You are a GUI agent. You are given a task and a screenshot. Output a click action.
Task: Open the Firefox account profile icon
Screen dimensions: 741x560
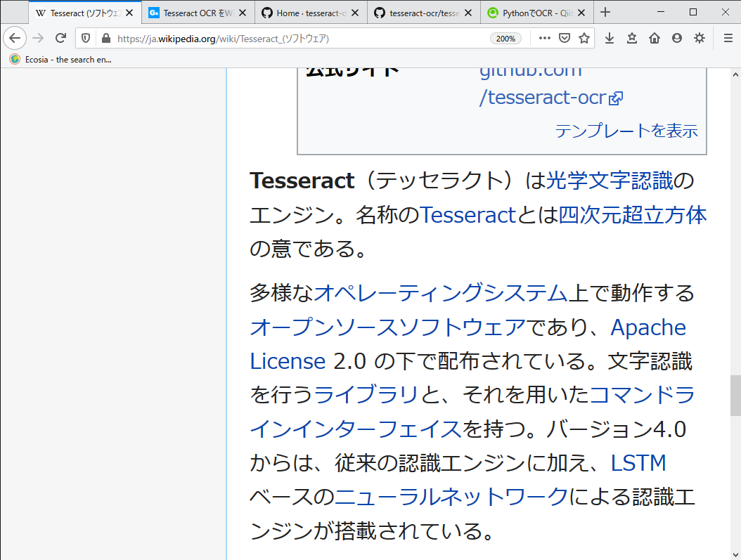coord(676,38)
